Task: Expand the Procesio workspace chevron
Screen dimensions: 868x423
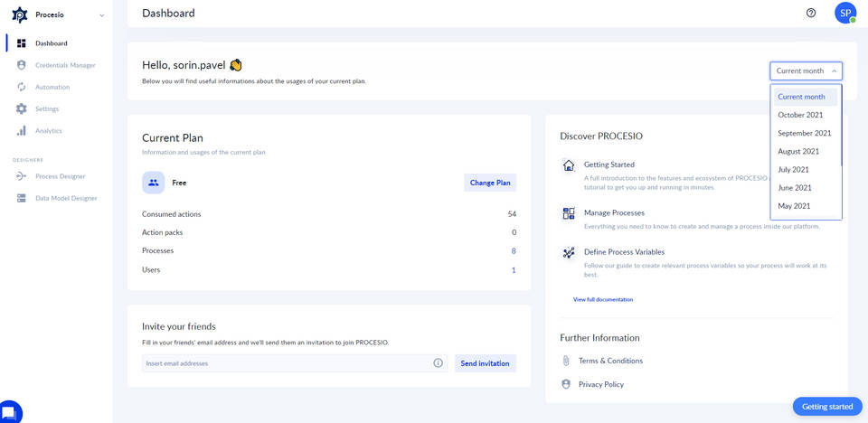Action: point(101,15)
